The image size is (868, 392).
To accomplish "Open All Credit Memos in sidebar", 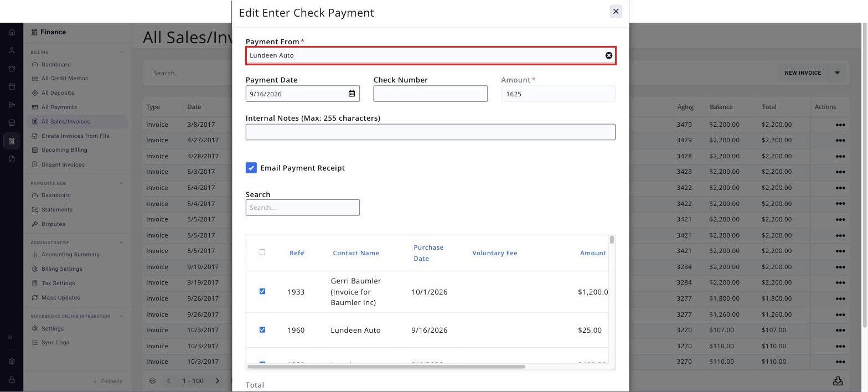I will 65,79.
